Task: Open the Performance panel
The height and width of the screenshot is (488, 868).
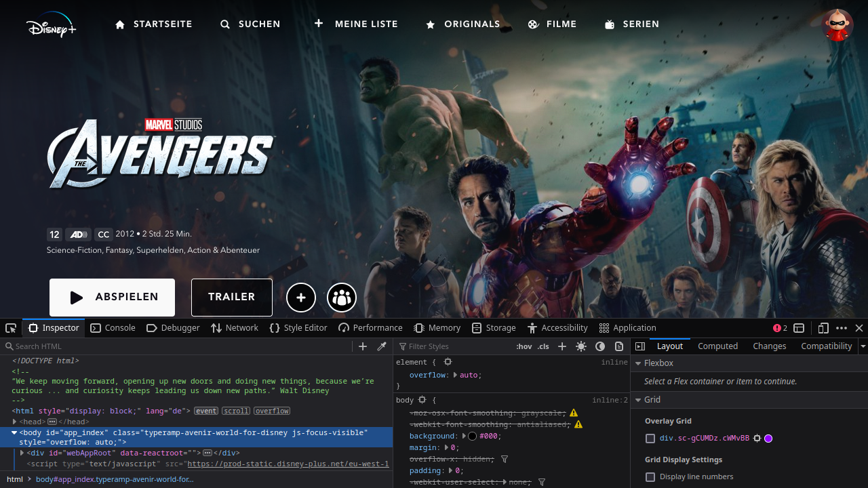Action: tap(370, 328)
